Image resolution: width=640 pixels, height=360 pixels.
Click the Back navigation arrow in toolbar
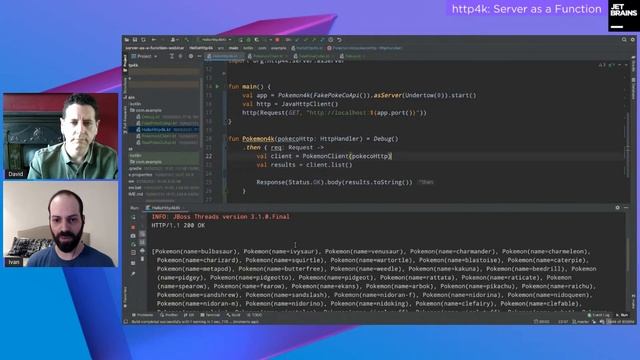(154, 40)
